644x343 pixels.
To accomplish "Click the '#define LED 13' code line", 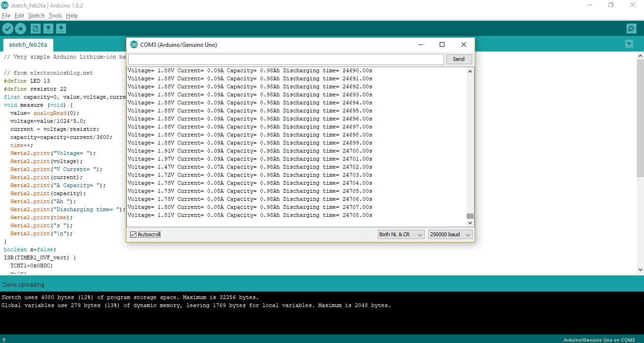I will (27, 81).
